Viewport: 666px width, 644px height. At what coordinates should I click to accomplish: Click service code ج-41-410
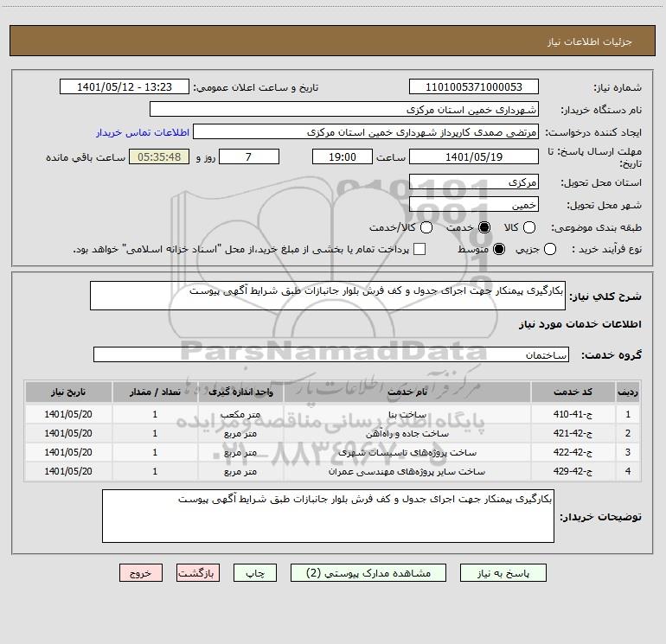573,414
